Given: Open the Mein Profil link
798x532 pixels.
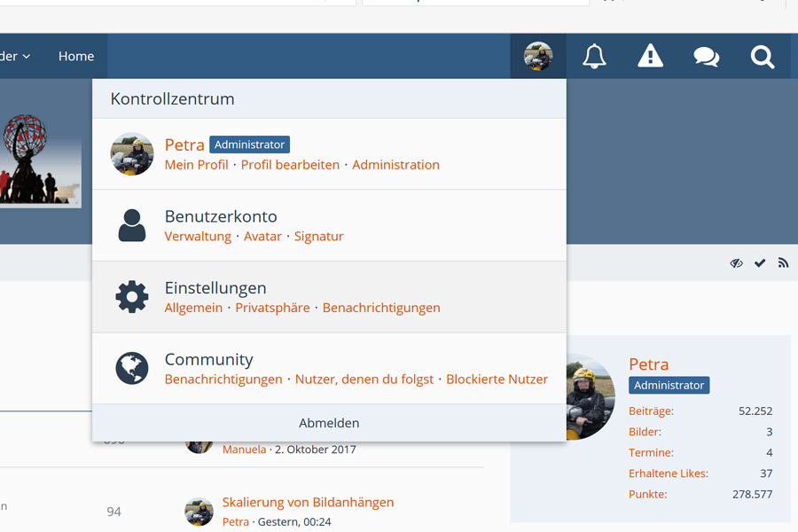Looking at the screenshot, I should point(196,165).
